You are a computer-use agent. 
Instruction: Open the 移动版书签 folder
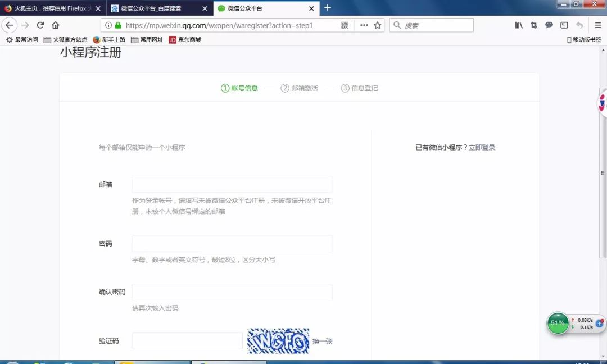point(584,40)
